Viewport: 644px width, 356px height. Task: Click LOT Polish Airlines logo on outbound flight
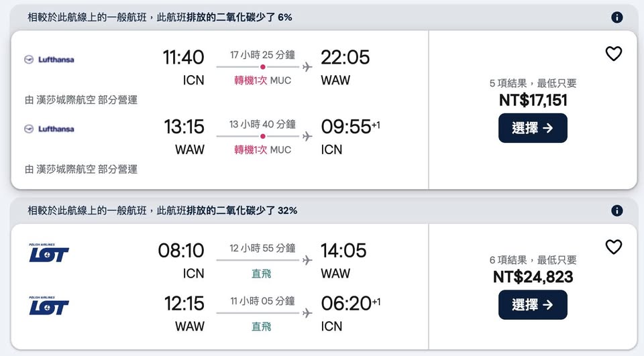coord(49,253)
